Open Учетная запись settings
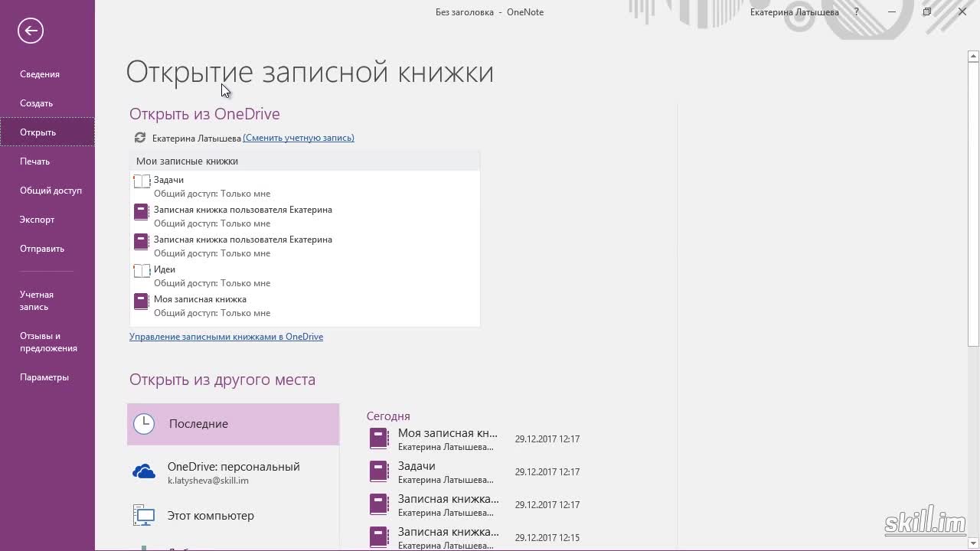 [x=47, y=301]
